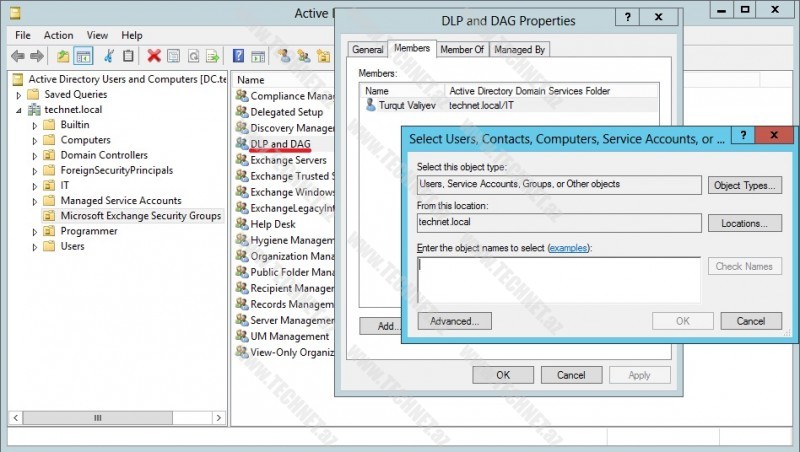Expand the Domain Controllers node
Viewport: 800px width, 452px height.
(x=34, y=155)
